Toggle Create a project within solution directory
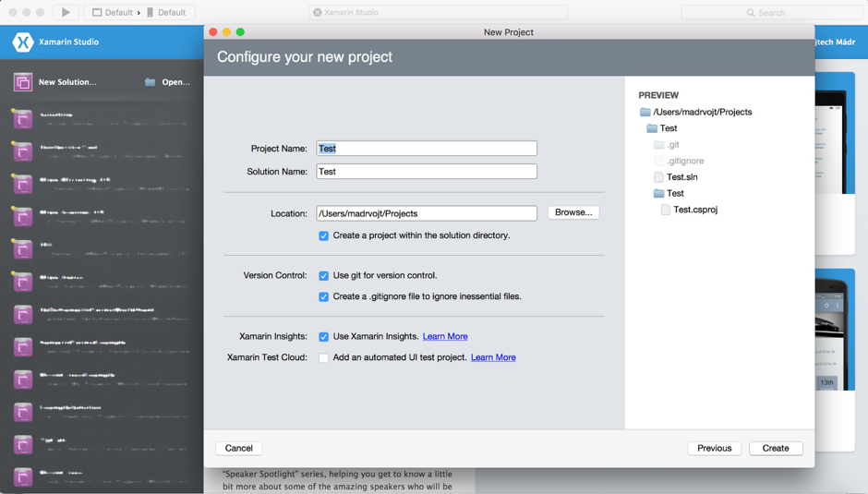868x494 pixels. tap(324, 236)
